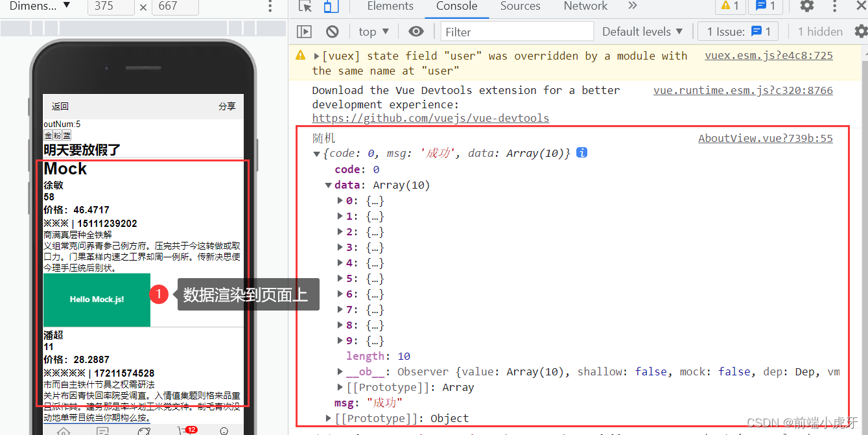Image resolution: width=868 pixels, height=435 pixels.
Task: Toggle the device toolbar icon
Action: 331,6
